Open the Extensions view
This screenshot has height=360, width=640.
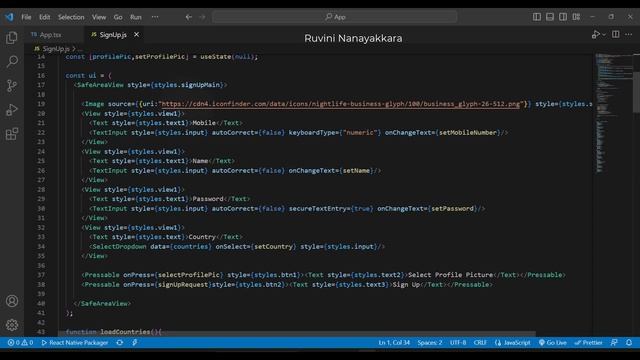point(12,133)
